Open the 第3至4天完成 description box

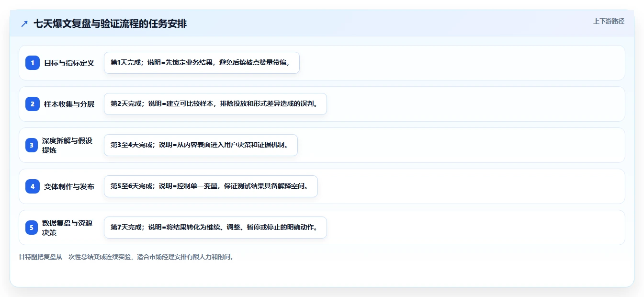[201, 145]
